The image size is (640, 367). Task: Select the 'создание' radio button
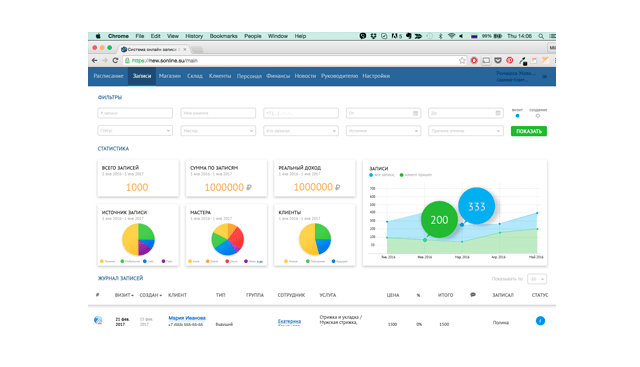coord(538,116)
